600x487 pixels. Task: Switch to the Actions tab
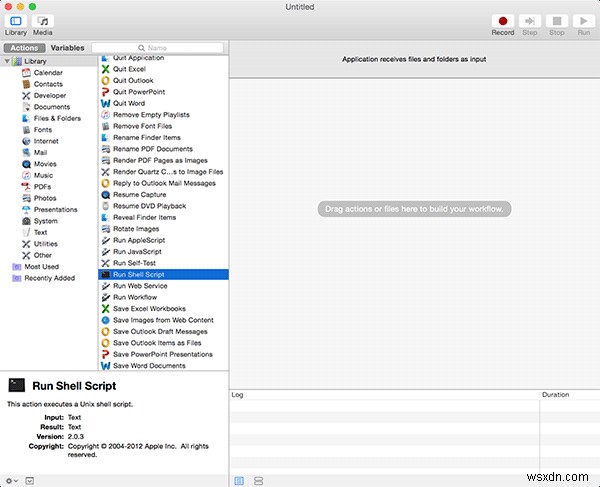click(x=24, y=48)
